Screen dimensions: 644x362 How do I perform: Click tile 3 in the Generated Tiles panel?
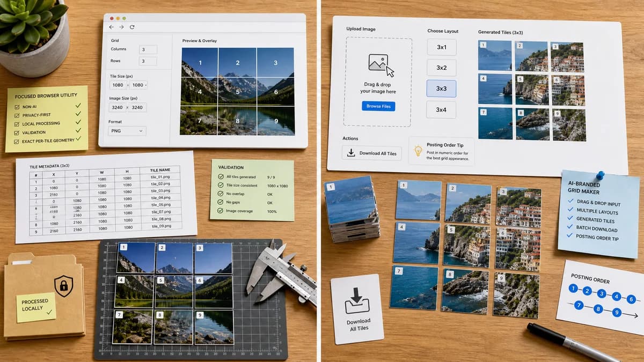click(567, 57)
